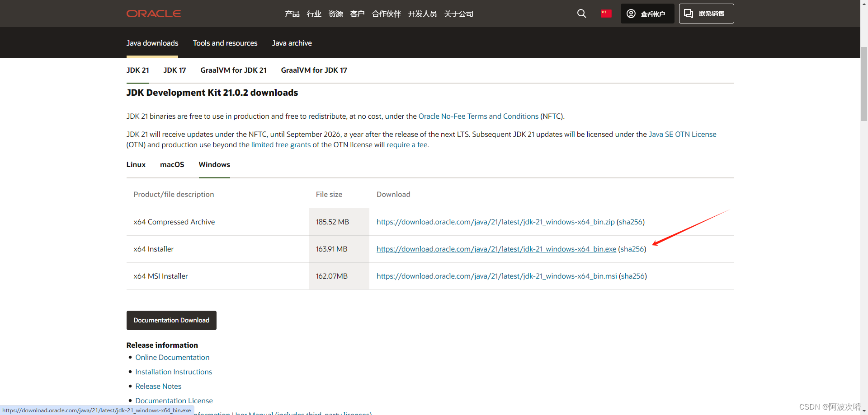Click the 162.07MB file size cell
Screen dimensions: 868x415
coord(339,276)
